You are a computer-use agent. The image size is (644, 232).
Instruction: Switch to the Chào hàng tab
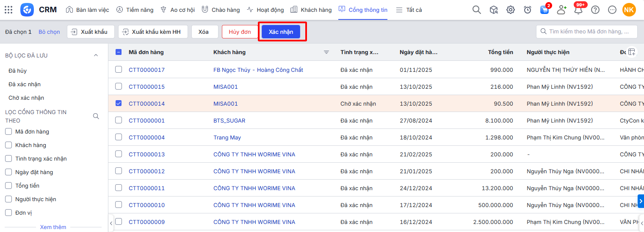[x=221, y=10]
